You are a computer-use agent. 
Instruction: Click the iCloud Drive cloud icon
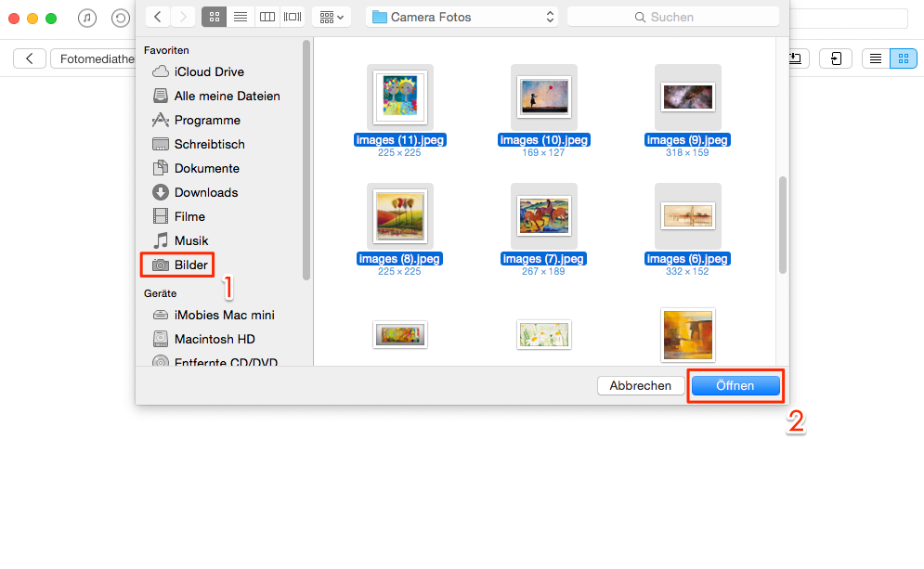pyautogui.click(x=161, y=71)
